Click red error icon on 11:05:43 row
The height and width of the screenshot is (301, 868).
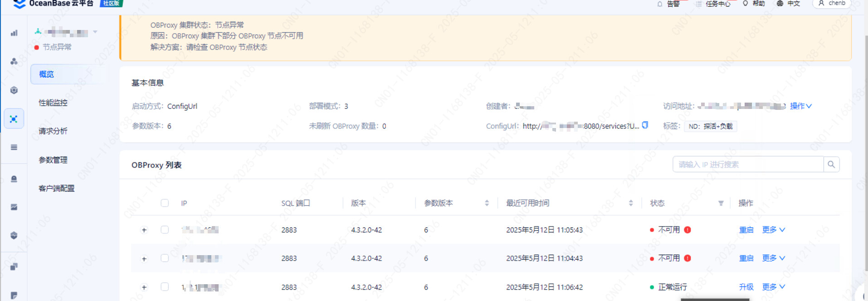[x=688, y=230]
